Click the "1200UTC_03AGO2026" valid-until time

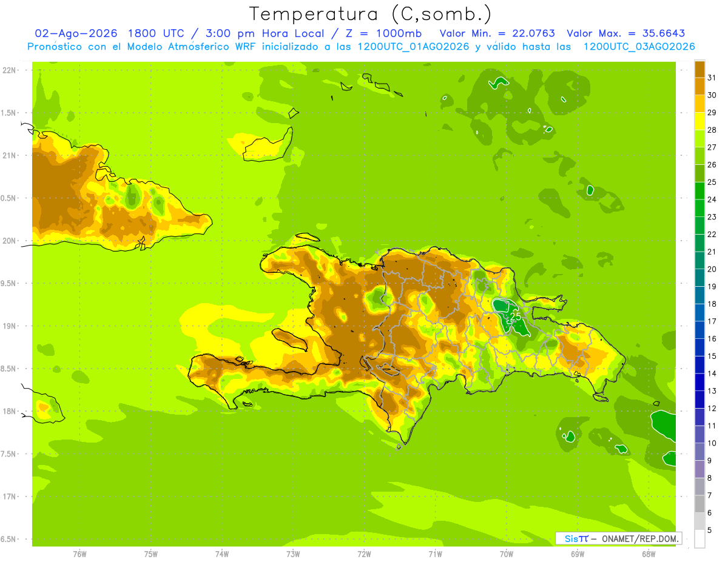click(x=639, y=47)
